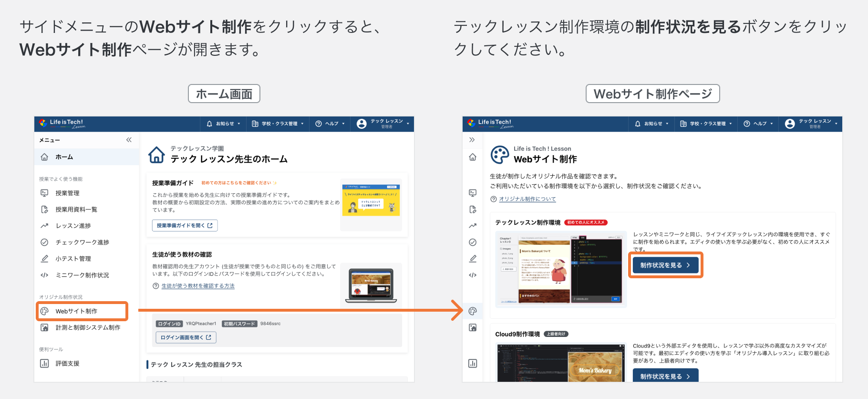Open 生徒が使う教材を確認する方法 link
This screenshot has height=399, width=868.
(198, 286)
